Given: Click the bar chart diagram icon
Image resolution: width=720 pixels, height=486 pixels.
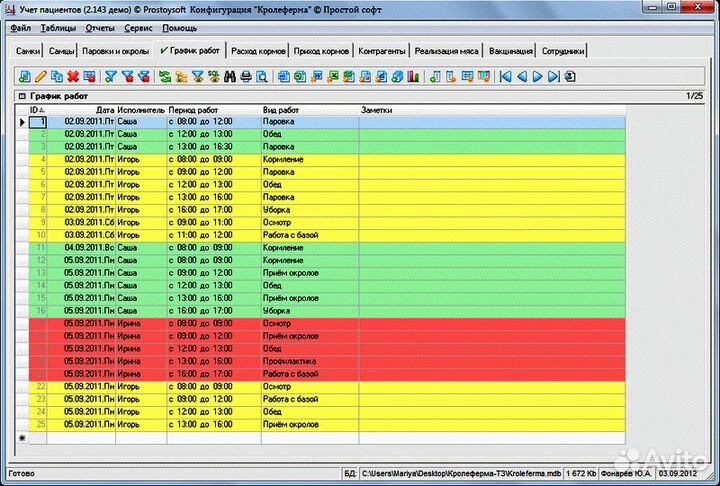Looking at the screenshot, I should pyautogui.click(x=414, y=76).
